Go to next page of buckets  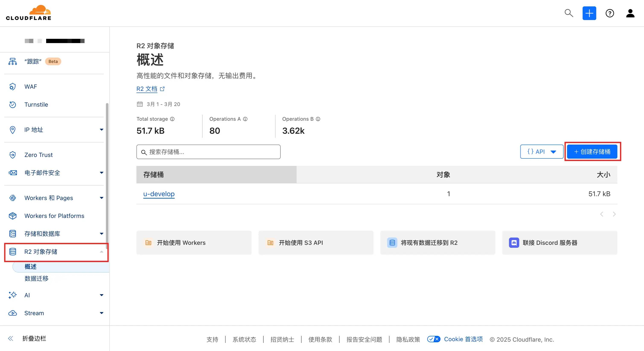pos(614,214)
